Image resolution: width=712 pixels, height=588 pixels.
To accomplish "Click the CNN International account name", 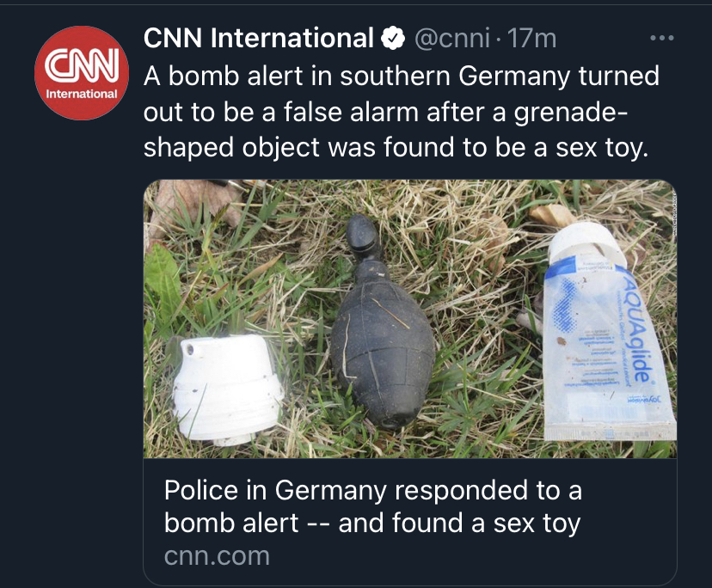I will point(258,39).
